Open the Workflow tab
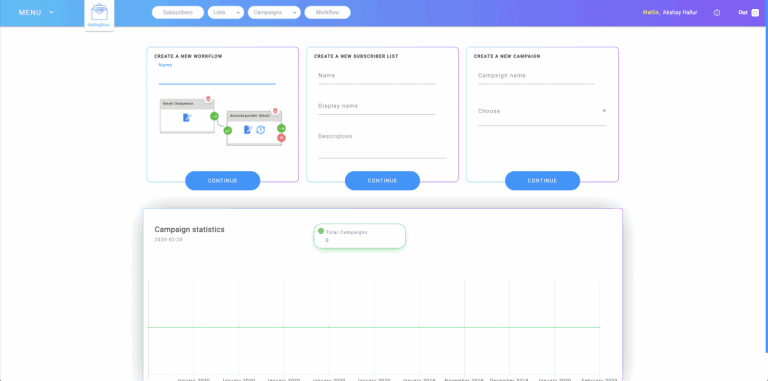 [x=327, y=12]
